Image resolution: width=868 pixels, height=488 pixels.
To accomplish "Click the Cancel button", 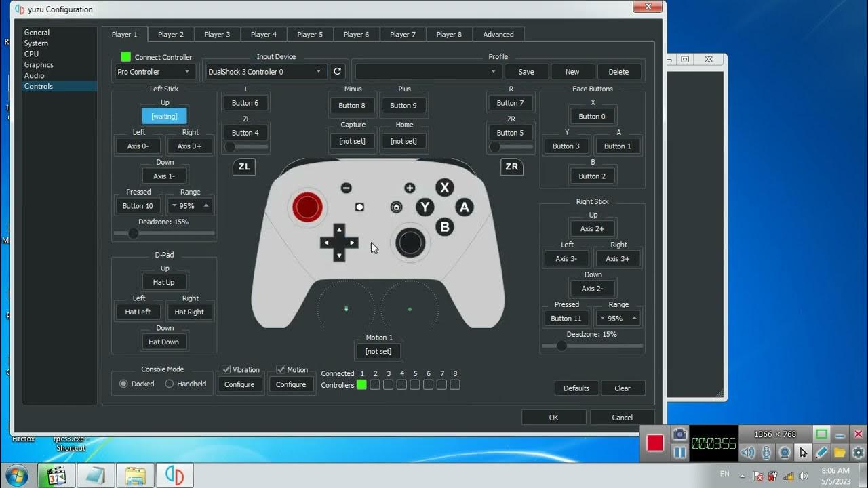I will (623, 418).
